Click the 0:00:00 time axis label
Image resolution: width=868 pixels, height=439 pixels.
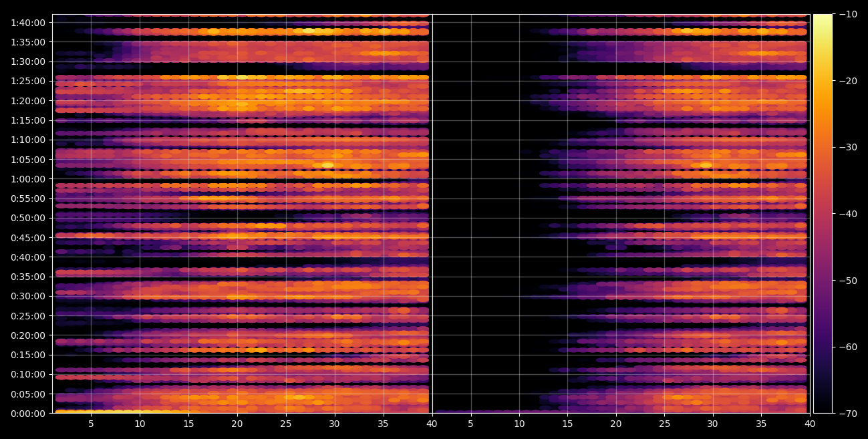point(28,414)
